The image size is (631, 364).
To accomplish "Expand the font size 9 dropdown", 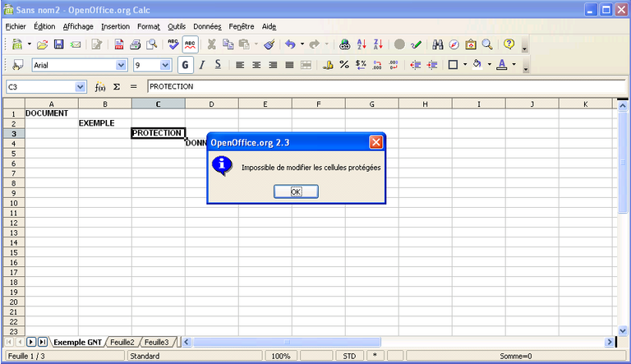I will point(165,65).
